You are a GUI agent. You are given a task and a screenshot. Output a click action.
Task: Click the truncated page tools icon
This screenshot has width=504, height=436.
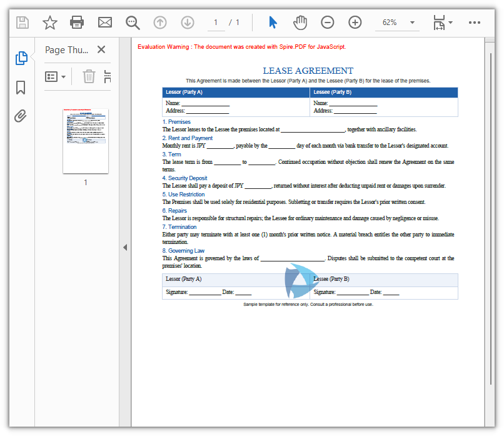108,76
